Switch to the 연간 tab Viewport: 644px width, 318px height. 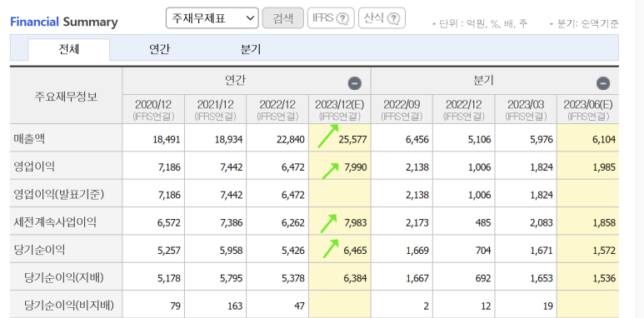159,50
